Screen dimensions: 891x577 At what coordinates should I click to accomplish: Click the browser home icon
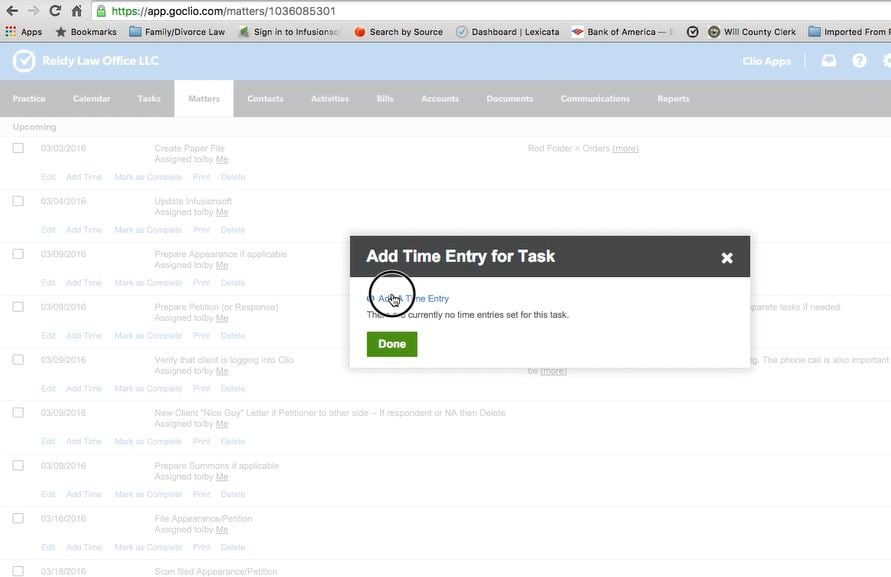76,11
